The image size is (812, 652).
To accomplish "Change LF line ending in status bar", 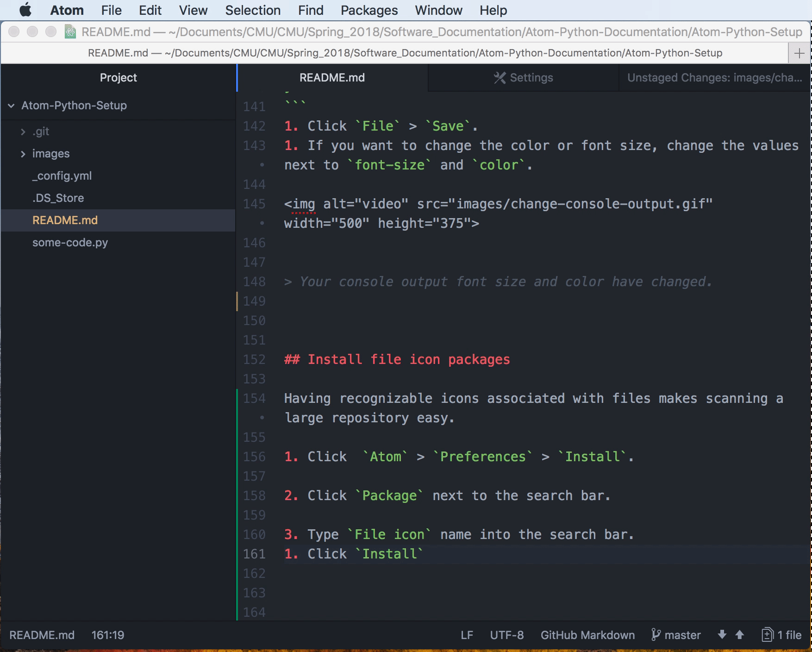I will pos(467,635).
